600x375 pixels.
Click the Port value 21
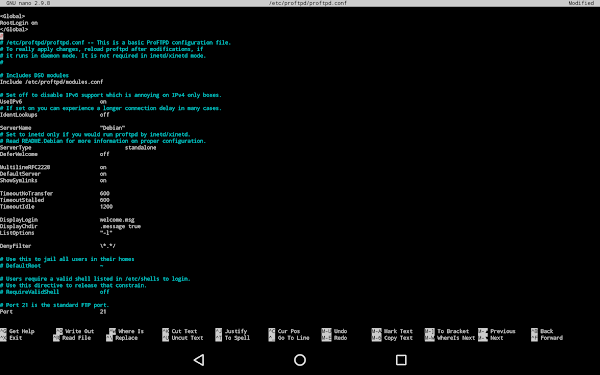(103, 311)
